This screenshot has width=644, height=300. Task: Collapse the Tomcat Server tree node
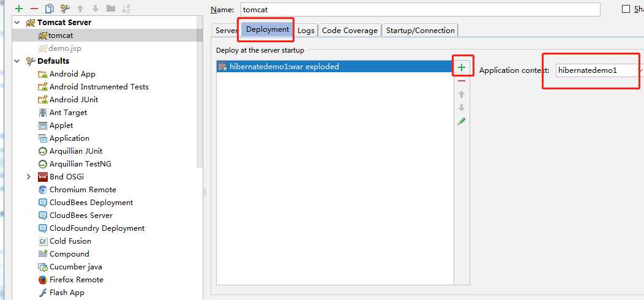(x=17, y=23)
